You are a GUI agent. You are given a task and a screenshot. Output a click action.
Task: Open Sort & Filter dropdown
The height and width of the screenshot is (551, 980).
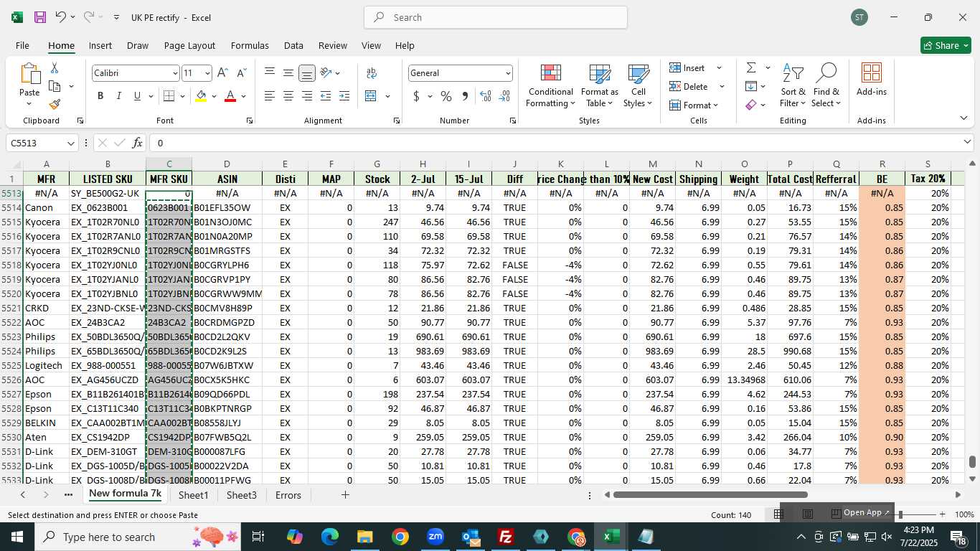793,86
